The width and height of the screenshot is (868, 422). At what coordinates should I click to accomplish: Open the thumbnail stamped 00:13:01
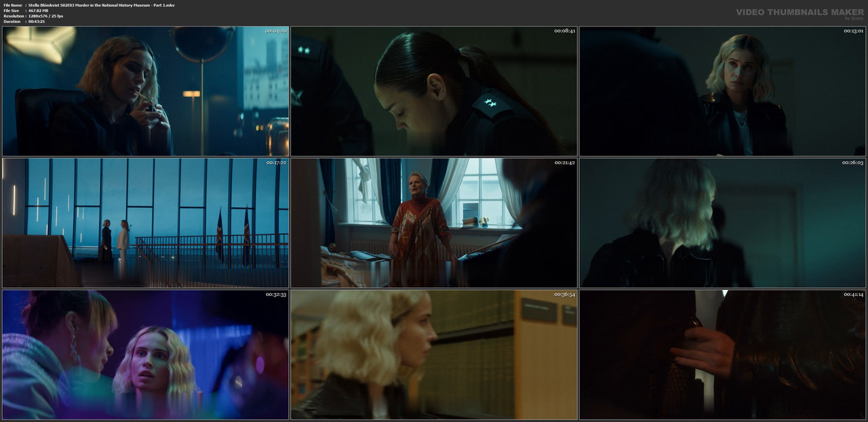pyautogui.click(x=722, y=91)
